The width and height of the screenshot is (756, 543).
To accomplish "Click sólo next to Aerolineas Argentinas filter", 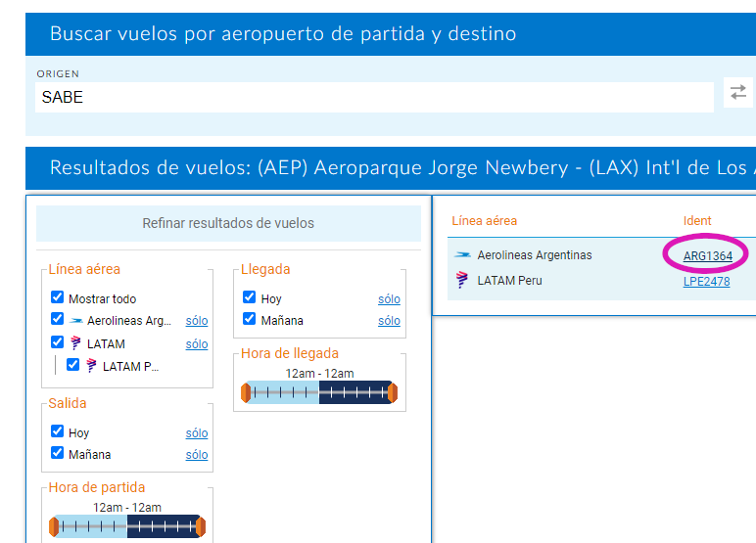I will (197, 320).
